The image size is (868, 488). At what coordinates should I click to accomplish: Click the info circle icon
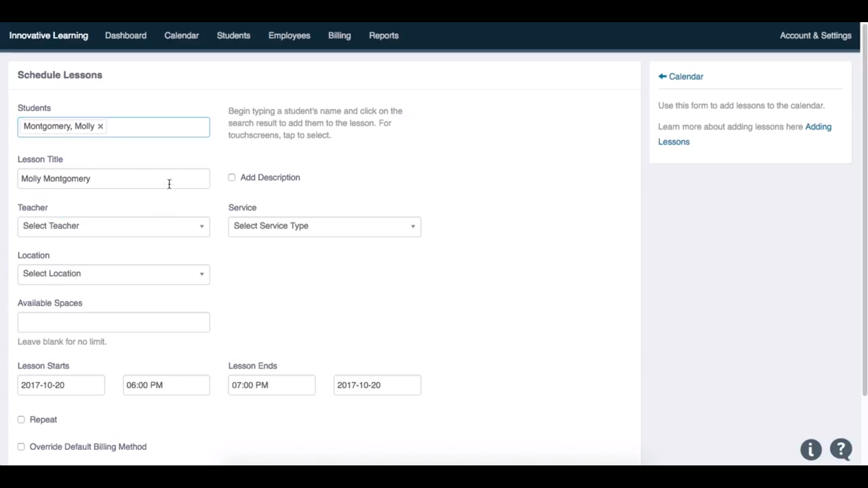pos(811,450)
